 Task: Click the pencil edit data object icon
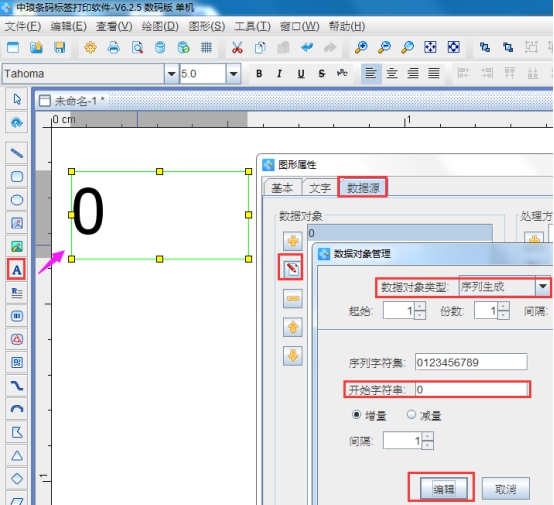[292, 269]
